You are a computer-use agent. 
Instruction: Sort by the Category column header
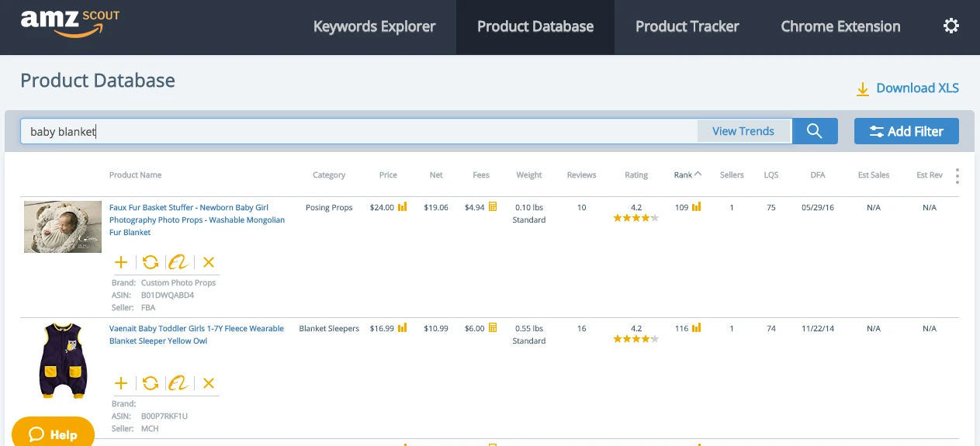[329, 175]
